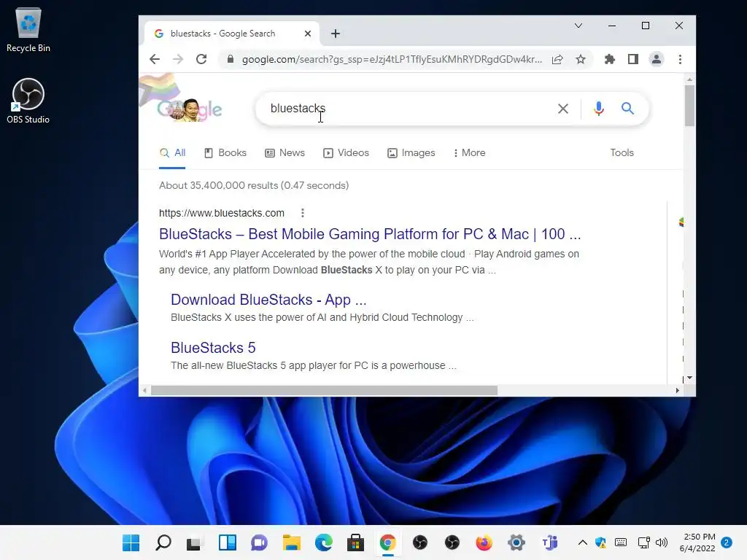The height and width of the screenshot is (560, 747).
Task: Open Task View from the taskbar
Action: pyautogui.click(x=195, y=542)
